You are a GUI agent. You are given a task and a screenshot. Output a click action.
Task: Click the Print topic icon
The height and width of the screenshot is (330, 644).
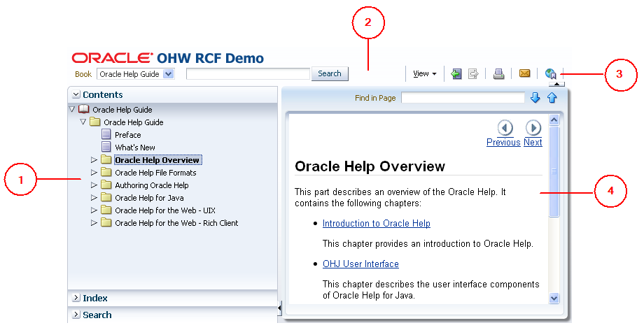point(498,74)
